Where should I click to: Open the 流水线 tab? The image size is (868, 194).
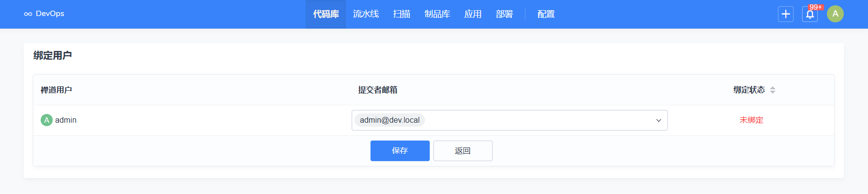coord(366,14)
